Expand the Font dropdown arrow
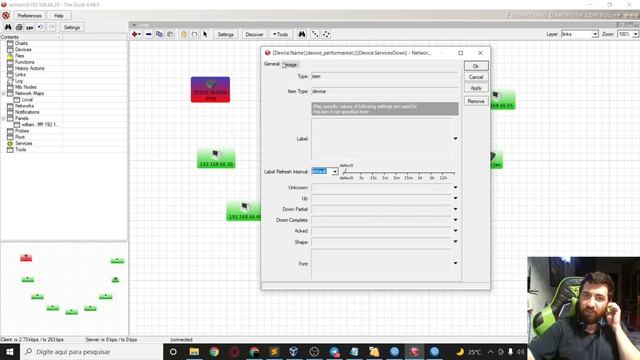The image size is (640, 360). click(456, 263)
